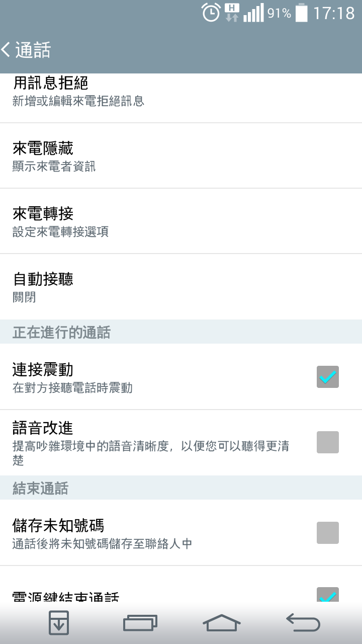362x644 pixels.
Task: Enable the 語音改進 checkbox
Action: point(328,442)
